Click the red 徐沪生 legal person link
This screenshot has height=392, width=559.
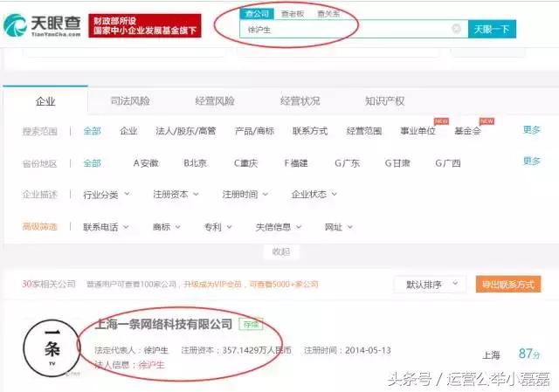(151, 365)
